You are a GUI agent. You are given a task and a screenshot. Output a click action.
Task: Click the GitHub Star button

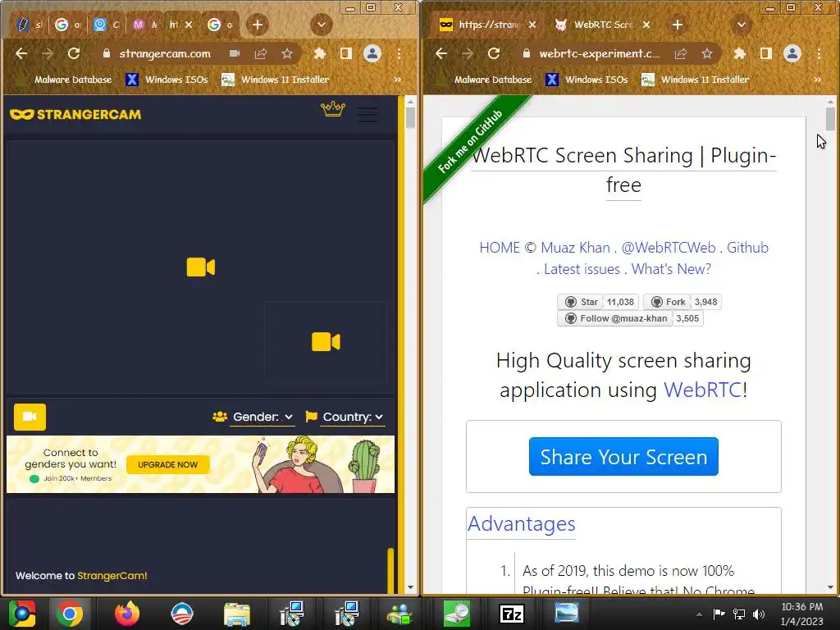(x=580, y=302)
